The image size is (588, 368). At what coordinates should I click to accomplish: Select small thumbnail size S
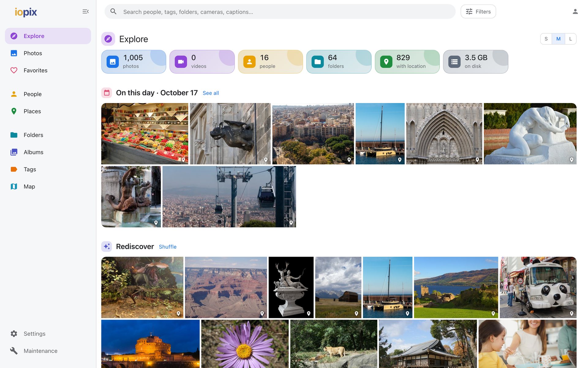tap(546, 39)
